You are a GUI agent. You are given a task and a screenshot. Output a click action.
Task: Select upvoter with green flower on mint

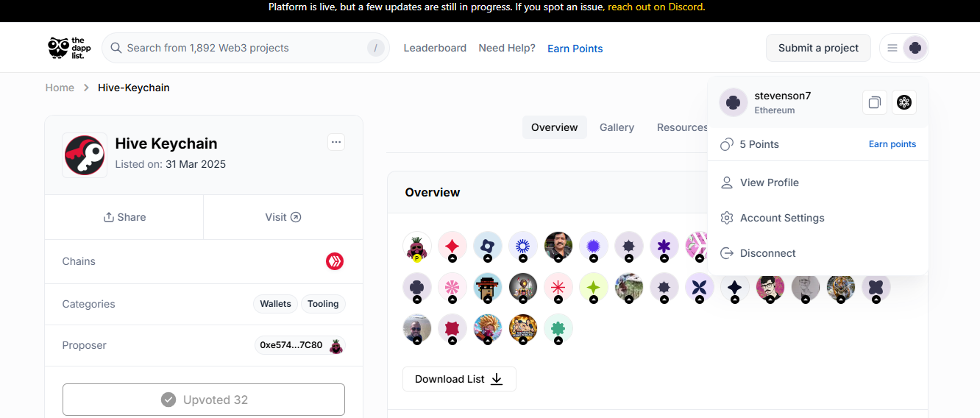[558, 328]
